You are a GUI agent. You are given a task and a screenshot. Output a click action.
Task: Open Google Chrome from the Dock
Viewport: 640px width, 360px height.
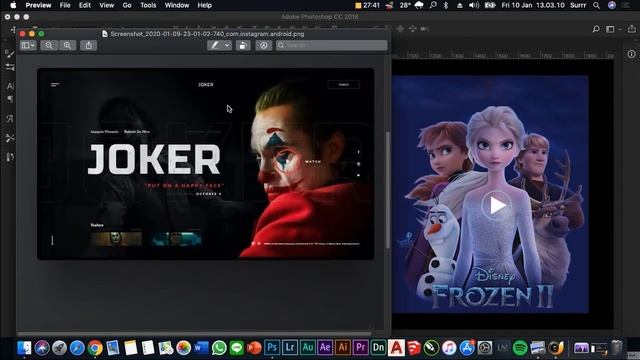coord(95,348)
